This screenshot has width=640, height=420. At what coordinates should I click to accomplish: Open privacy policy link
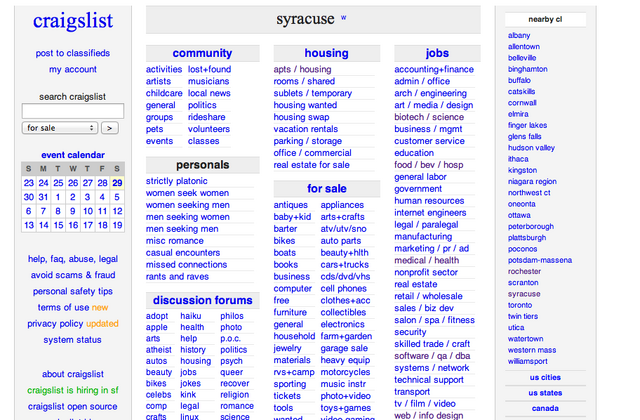click(55, 324)
